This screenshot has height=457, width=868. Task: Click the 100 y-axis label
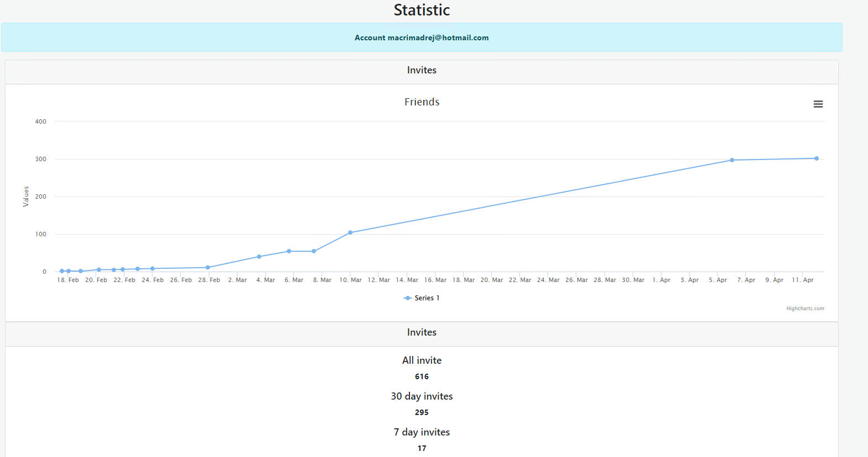pos(41,234)
